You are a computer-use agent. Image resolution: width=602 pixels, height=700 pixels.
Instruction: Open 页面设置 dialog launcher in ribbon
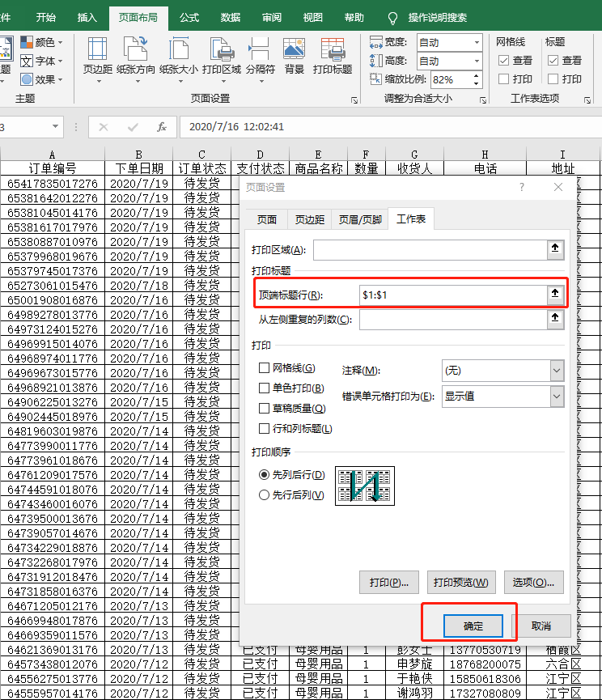coord(354,100)
